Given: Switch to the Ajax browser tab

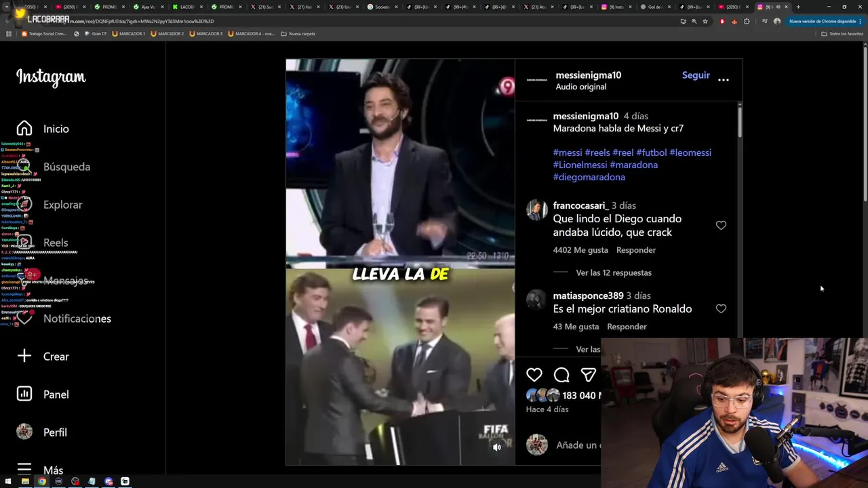Looking at the screenshot, I should coord(148,7).
